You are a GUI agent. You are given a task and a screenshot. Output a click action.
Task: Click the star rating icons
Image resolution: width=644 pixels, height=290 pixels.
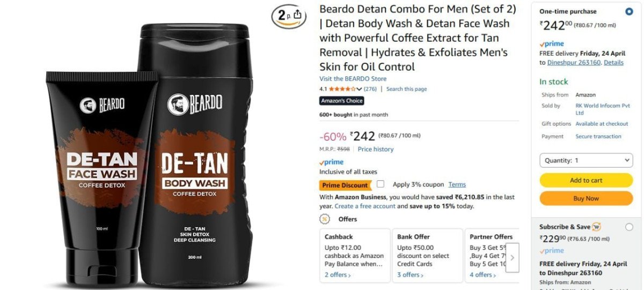tap(345, 89)
